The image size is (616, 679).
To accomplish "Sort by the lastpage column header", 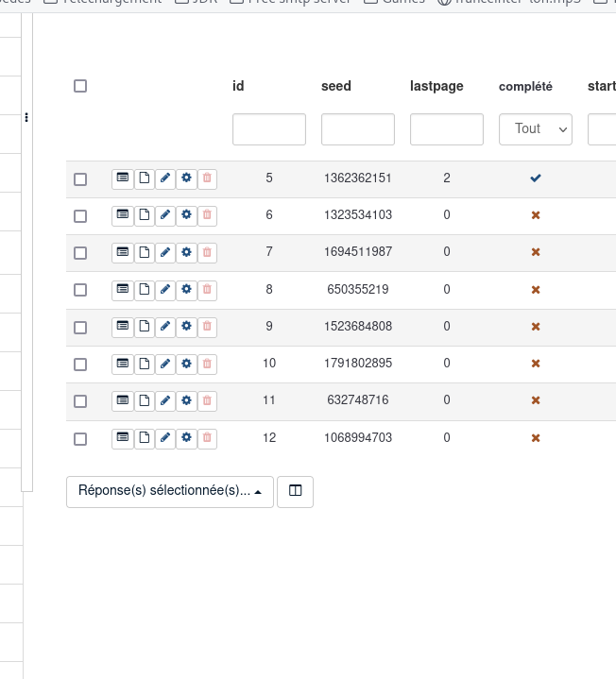I will (436, 86).
